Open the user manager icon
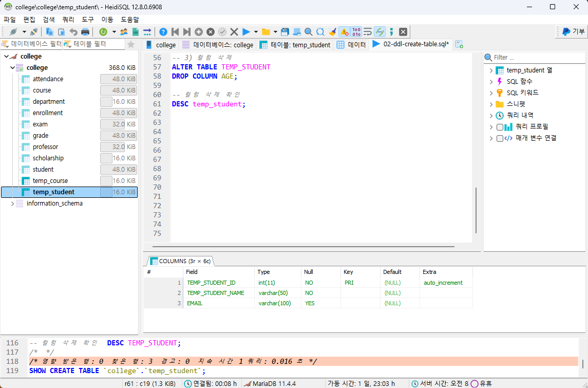 point(124,31)
